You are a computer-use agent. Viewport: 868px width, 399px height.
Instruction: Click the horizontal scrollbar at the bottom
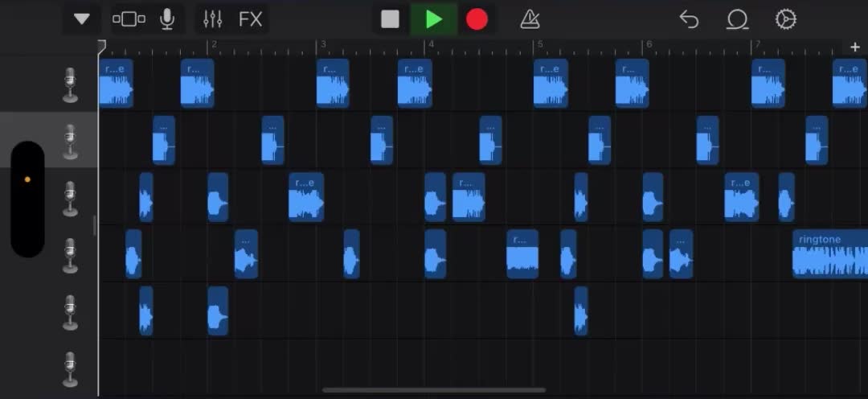click(x=433, y=390)
